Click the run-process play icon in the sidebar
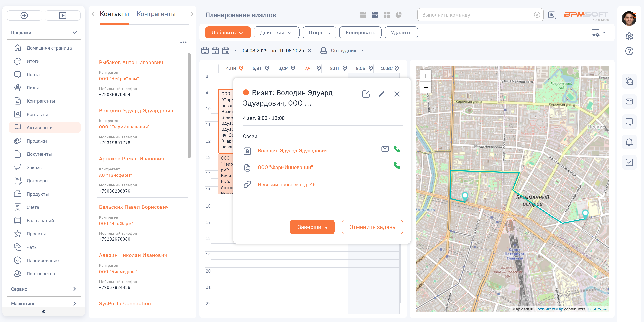The height and width of the screenshot is (322, 644). 62,15
